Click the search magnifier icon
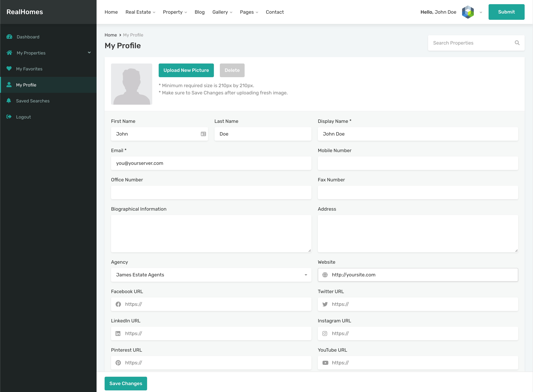 (x=517, y=43)
